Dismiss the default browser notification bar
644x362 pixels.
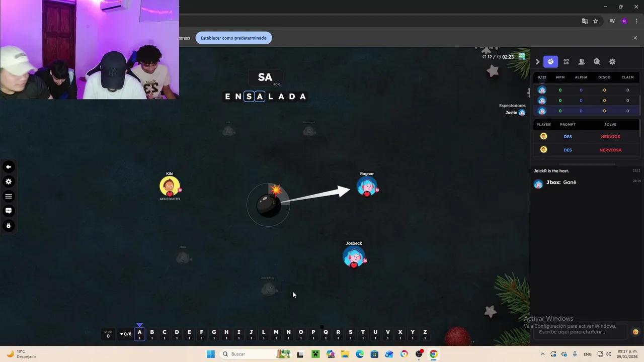click(635, 38)
